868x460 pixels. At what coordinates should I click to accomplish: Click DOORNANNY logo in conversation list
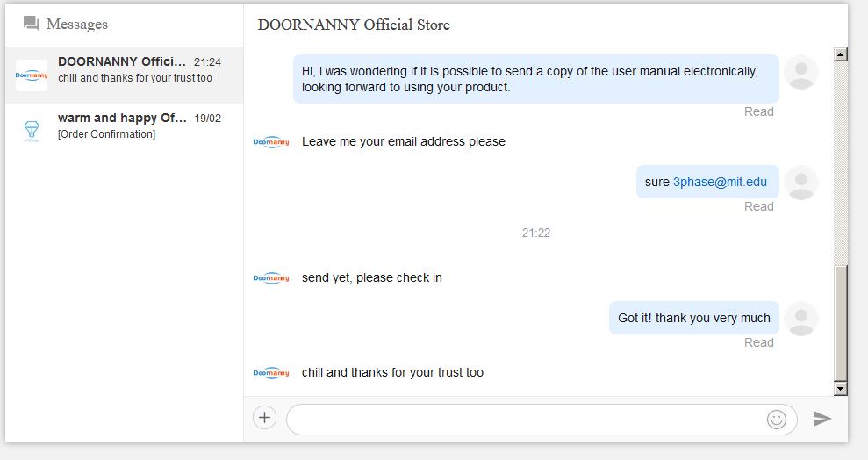click(32, 75)
